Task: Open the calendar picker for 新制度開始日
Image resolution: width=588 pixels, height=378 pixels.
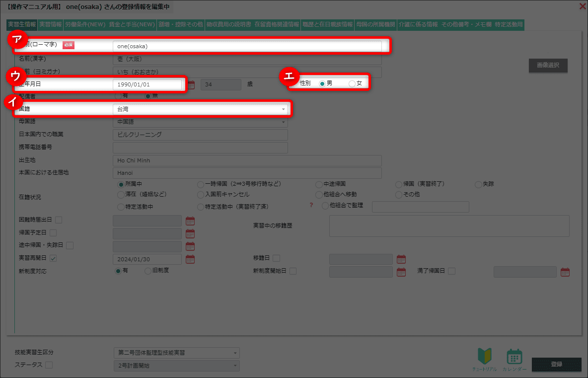Action: (x=401, y=272)
